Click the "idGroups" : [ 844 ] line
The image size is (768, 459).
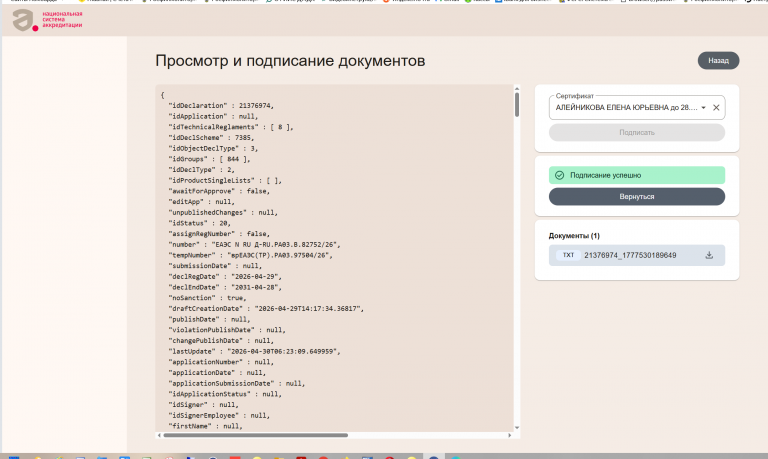point(209,159)
